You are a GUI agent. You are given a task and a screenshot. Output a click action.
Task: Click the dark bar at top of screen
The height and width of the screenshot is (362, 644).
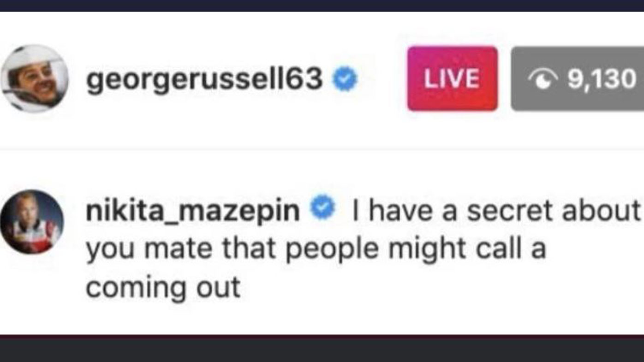(x=322, y=5)
